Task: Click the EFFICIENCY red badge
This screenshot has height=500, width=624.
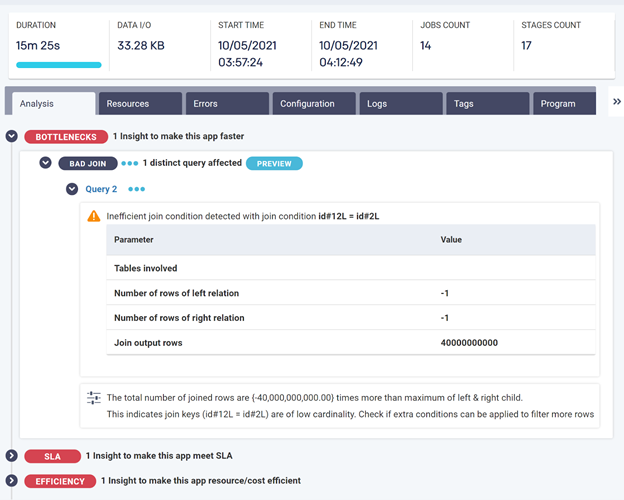Action: click(x=60, y=481)
